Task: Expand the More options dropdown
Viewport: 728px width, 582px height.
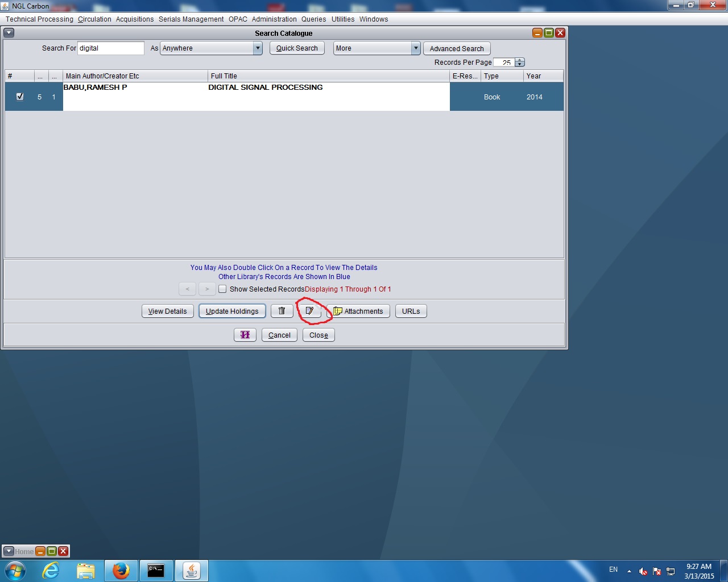Action: 416,48
